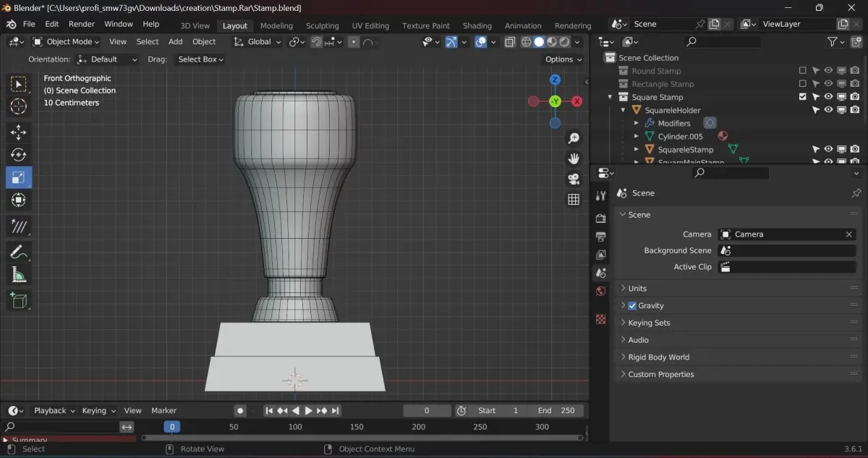Screen dimensions: 868x458
Task: Click the pan view hand icon
Action: point(574,158)
